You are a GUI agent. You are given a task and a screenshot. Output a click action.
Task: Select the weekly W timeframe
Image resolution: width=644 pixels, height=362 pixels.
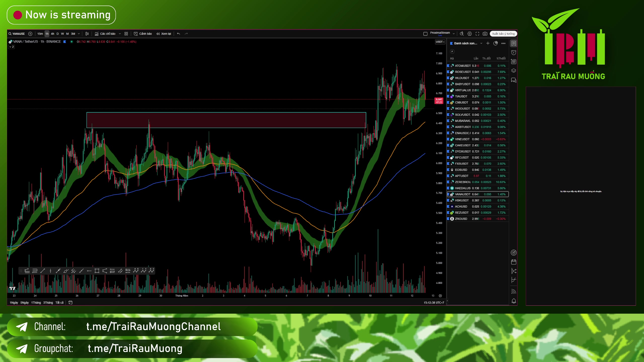coord(62,34)
